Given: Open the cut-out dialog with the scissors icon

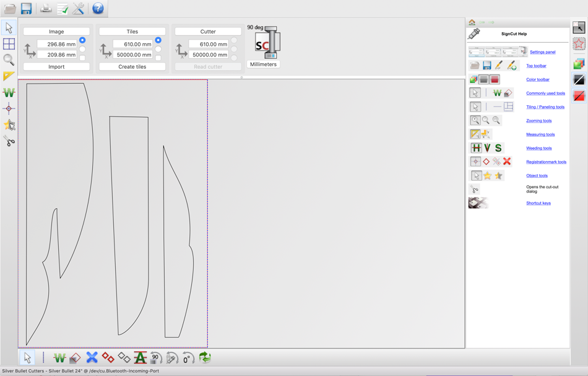Looking at the screenshot, I should pos(9,141).
